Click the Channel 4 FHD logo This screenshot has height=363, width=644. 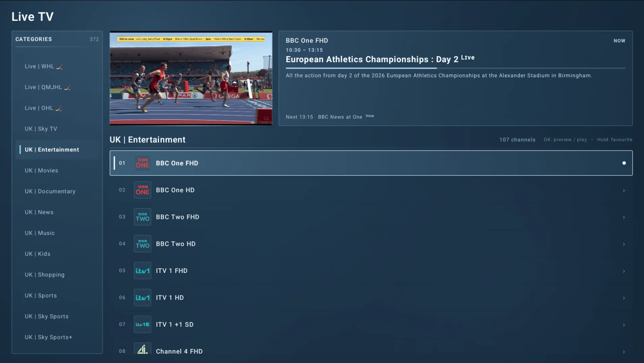pos(143,349)
